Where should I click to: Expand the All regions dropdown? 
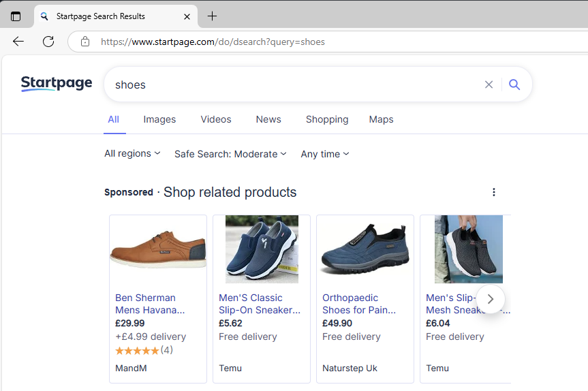point(132,154)
